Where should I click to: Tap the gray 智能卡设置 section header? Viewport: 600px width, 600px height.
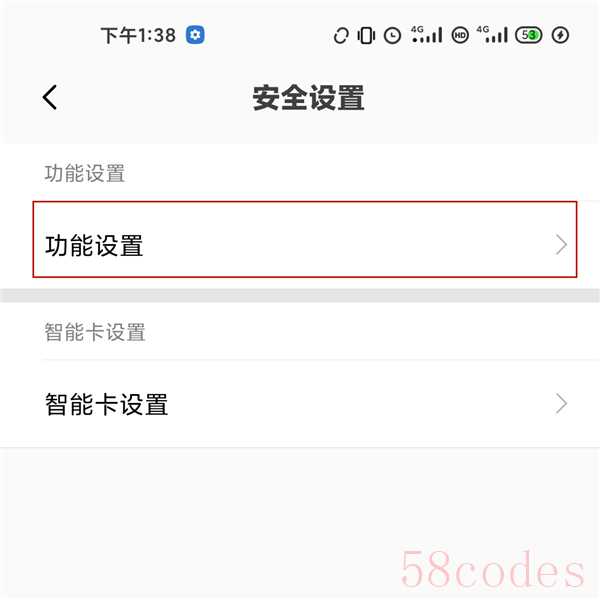point(95,332)
